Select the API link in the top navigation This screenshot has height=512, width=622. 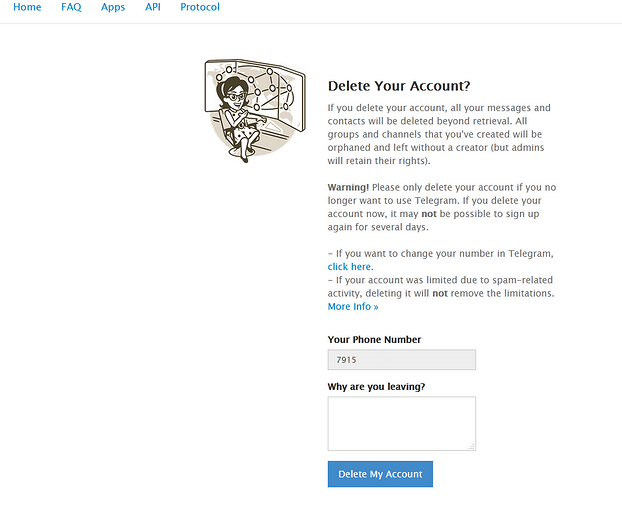[x=153, y=7]
